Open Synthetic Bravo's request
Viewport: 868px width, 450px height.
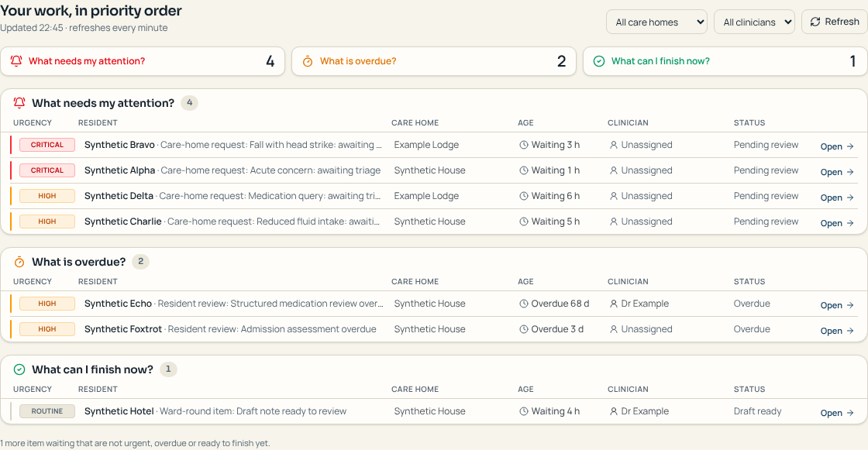[x=837, y=146]
